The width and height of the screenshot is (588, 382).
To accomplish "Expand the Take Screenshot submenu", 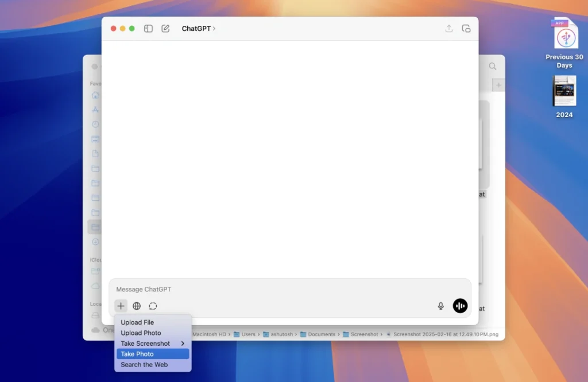I will (x=153, y=344).
